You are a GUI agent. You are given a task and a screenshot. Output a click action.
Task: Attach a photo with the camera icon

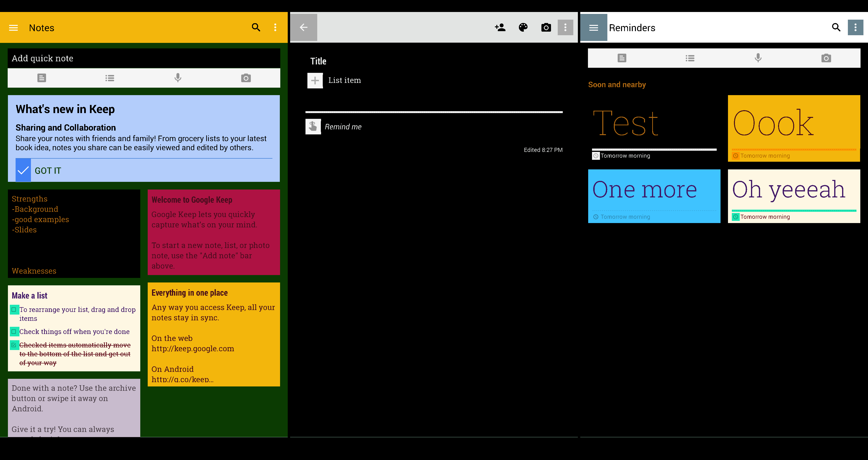point(546,27)
